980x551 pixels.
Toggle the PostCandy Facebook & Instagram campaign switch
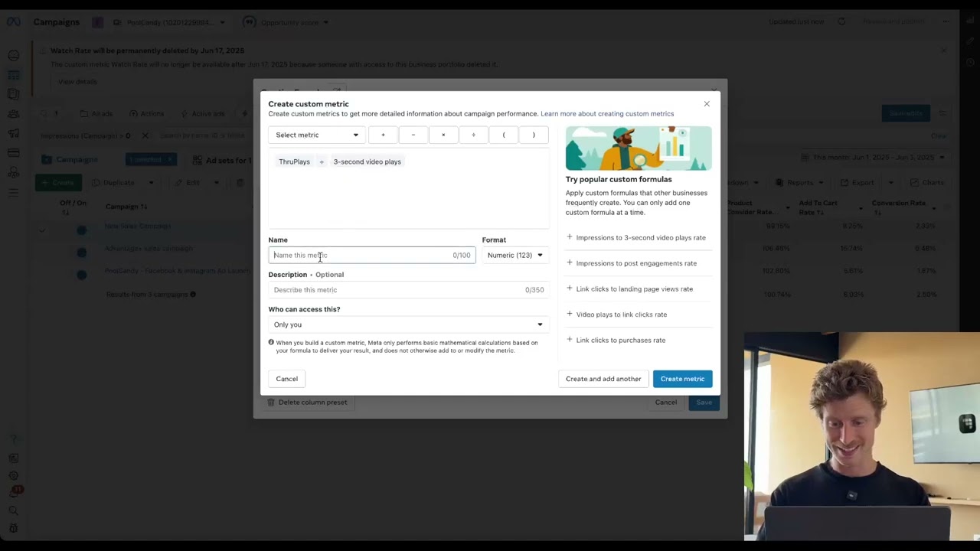coord(81,275)
